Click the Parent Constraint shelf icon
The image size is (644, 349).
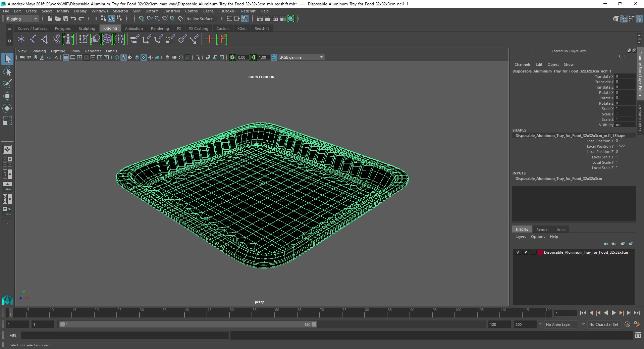pyautogui.click(x=135, y=39)
